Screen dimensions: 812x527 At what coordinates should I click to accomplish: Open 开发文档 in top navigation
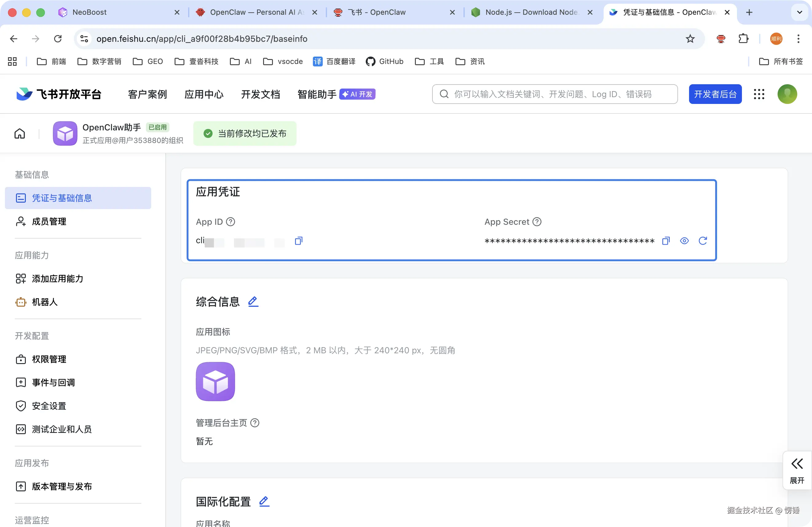[260, 94]
